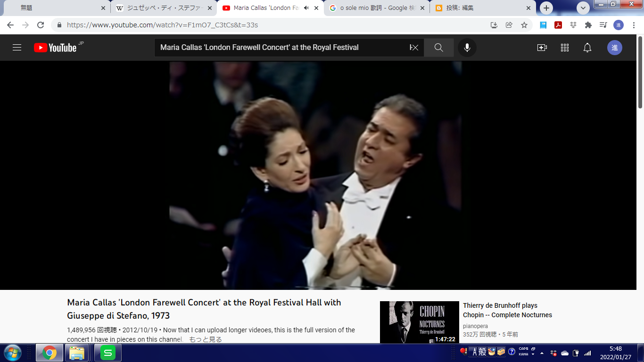Open the Dropbox tray icon with error badge
644x362 pixels.
click(x=553, y=353)
